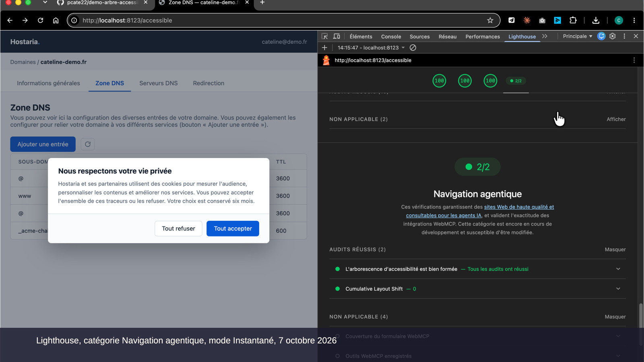This screenshot has width=644, height=362.
Task: Open DevTools settings gear
Action: [612, 36]
